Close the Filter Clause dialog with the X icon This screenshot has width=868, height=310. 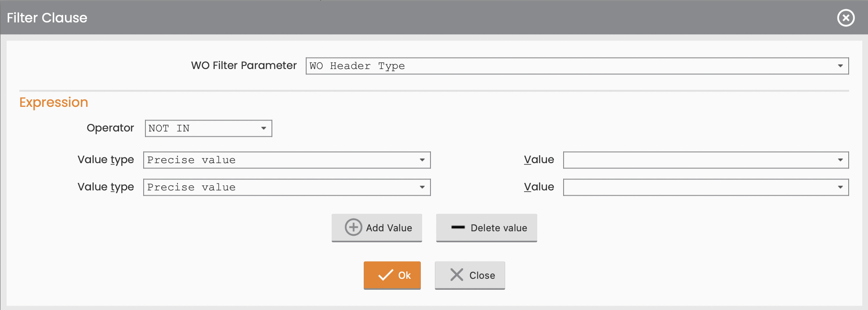click(x=846, y=18)
